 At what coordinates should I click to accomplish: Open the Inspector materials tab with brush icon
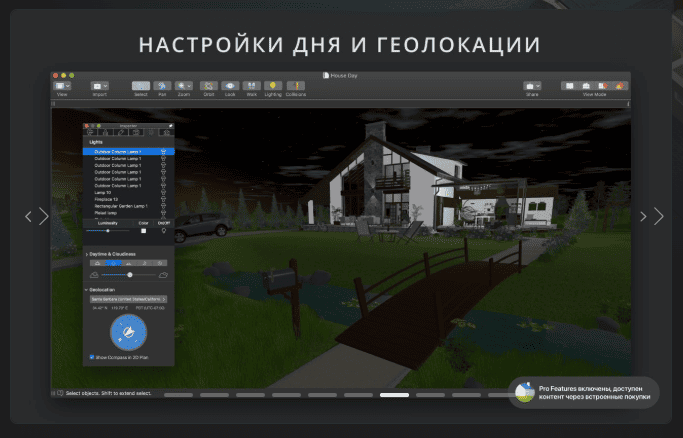[121, 132]
